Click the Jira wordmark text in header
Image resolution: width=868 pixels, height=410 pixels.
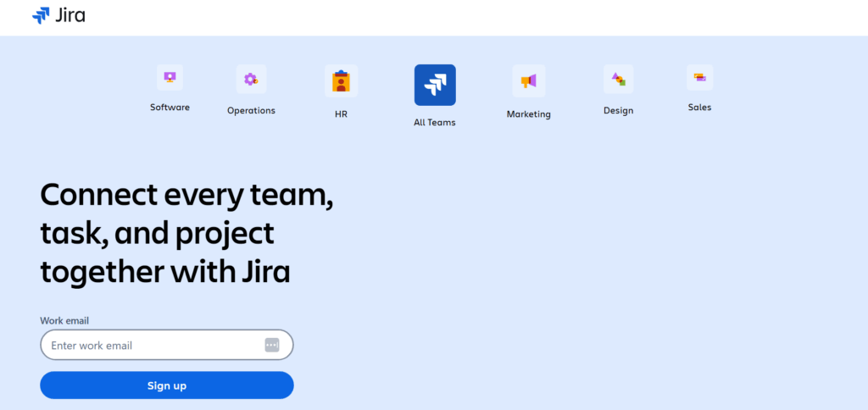pyautogui.click(x=71, y=15)
